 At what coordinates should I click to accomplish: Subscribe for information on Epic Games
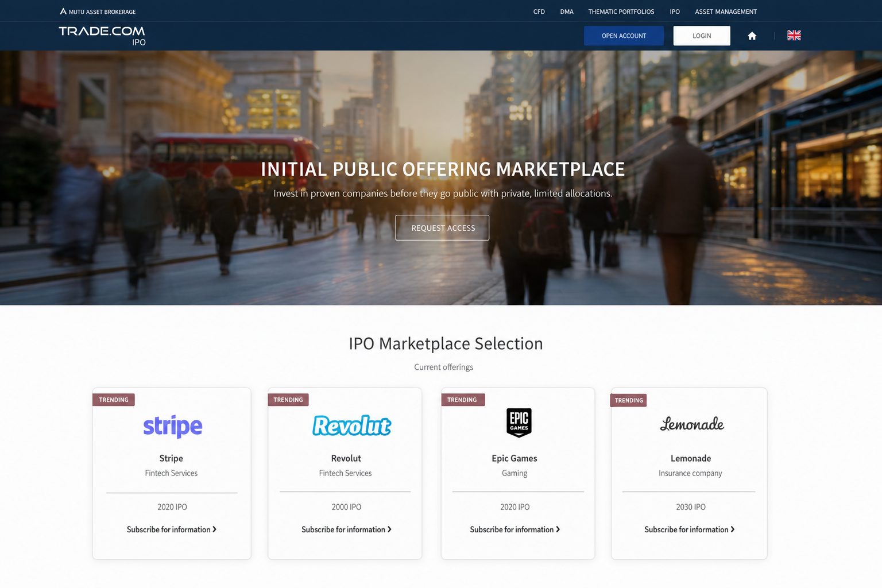click(x=515, y=529)
